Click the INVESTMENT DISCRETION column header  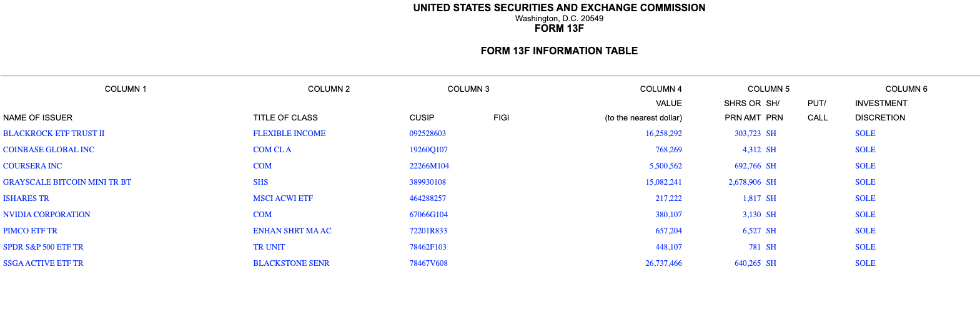click(881, 110)
